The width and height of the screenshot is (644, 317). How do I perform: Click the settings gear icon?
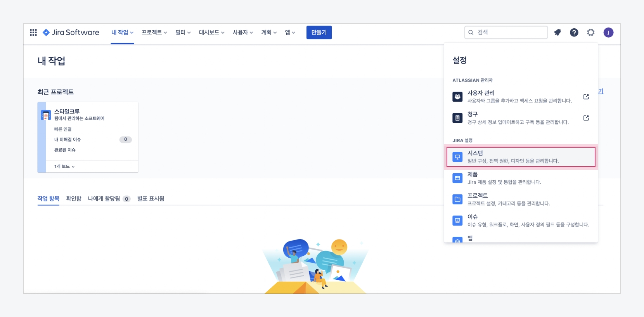pos(590,33)
